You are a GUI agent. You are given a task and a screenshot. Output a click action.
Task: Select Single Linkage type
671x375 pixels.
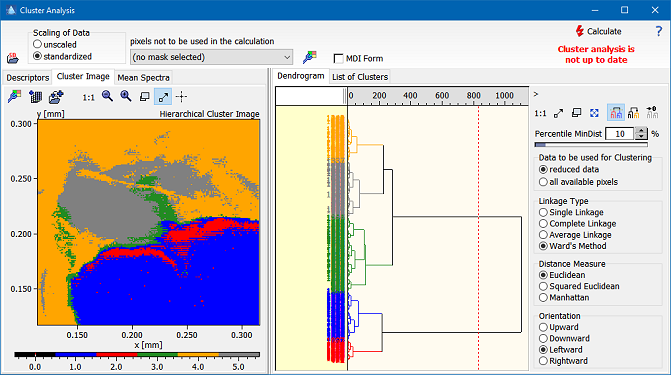click(571, 212)
